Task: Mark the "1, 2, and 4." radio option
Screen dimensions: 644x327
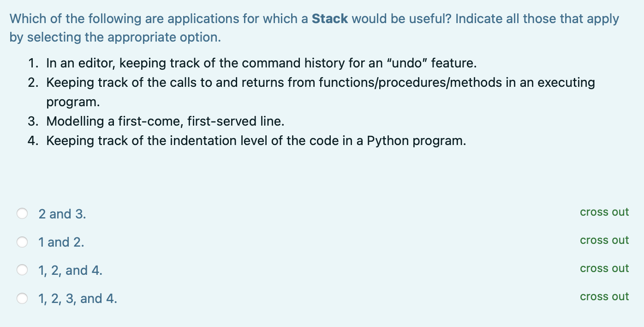Action: (x=23, y=270)
